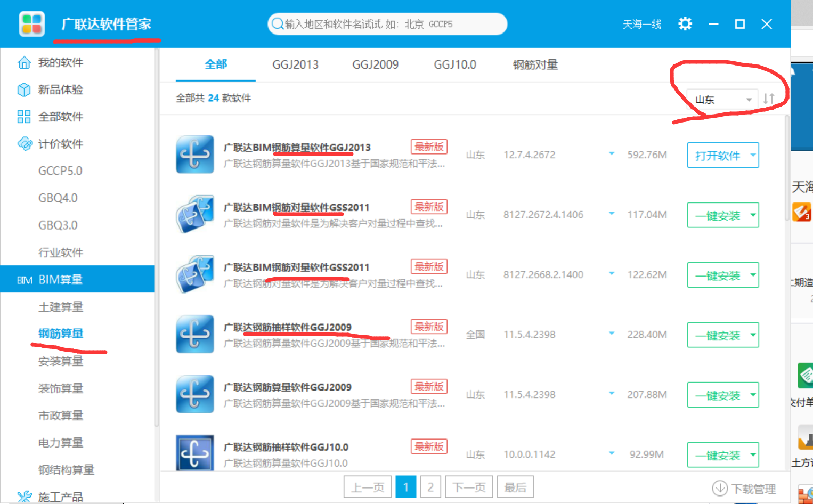Go to page 2 of results

pyautogui.click(x=431, y=487)
